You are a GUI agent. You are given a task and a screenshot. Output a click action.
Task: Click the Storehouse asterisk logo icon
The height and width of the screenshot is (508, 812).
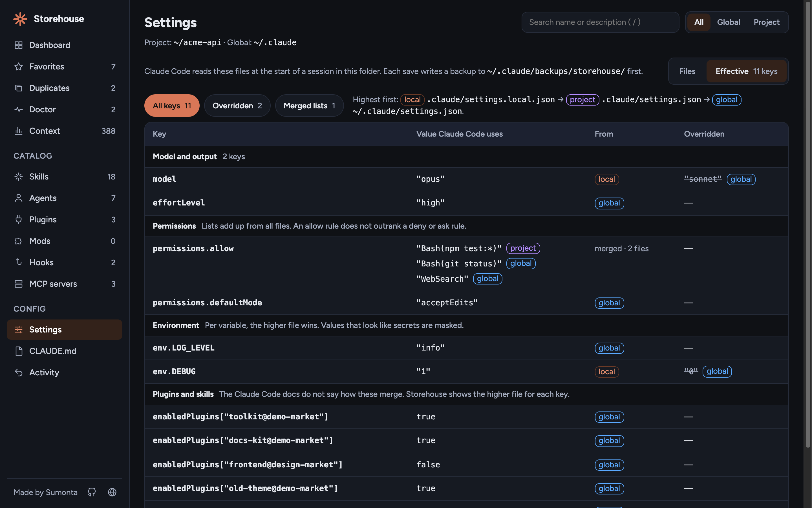coord(20,19)
